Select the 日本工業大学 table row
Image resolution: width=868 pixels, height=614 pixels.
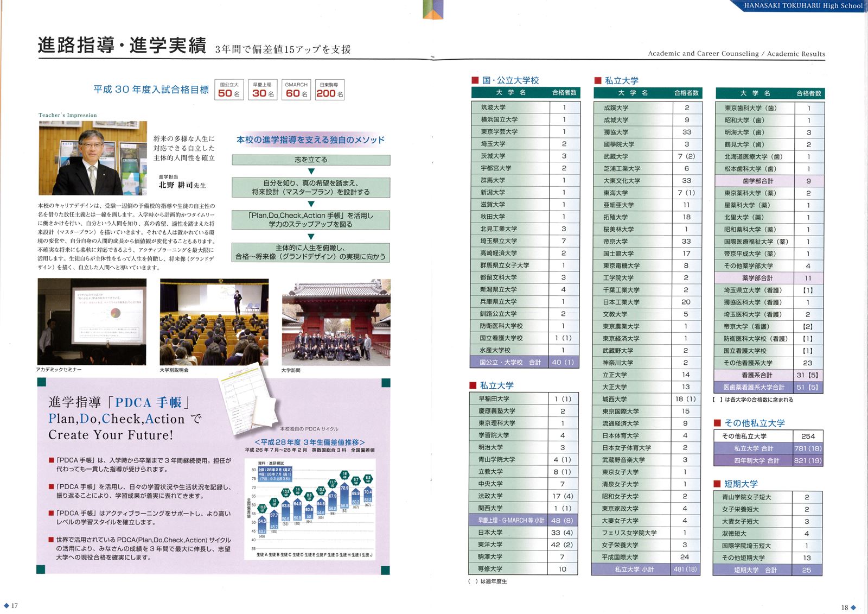coord(648,302)
